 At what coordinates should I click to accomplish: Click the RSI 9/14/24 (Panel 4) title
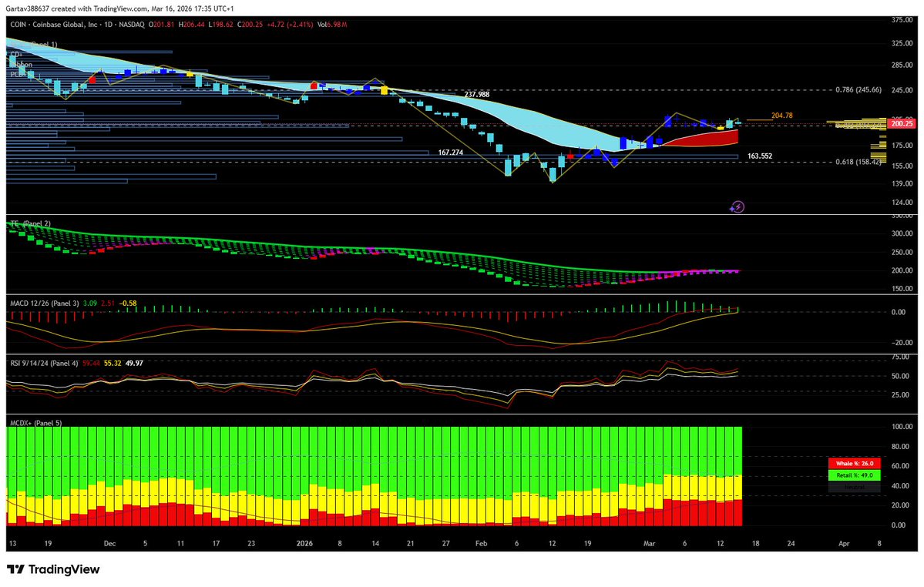(x=44, y=364)
